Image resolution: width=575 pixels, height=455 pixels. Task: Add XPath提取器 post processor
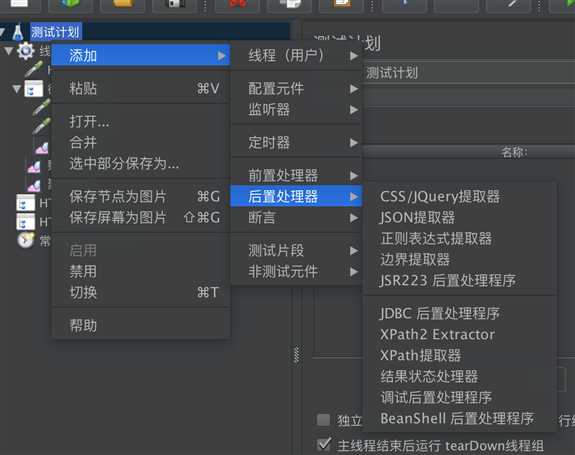point(460,355)
